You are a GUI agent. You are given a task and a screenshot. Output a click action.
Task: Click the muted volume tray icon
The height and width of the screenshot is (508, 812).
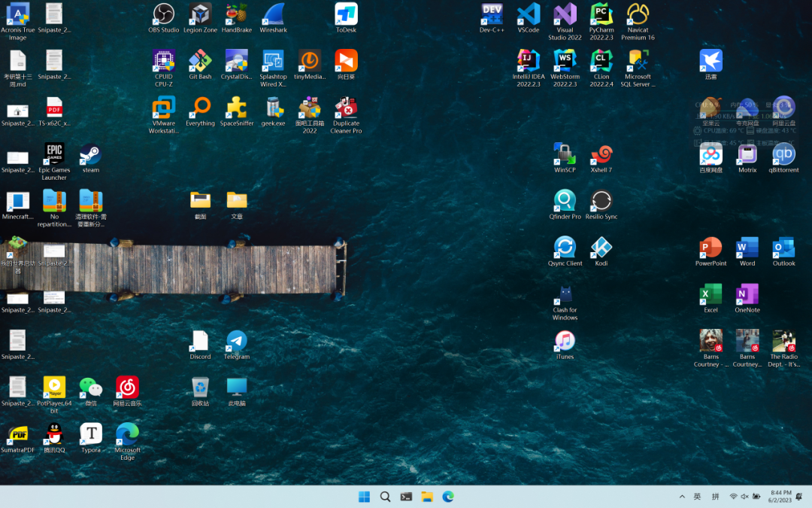click(x=744, y=497)
